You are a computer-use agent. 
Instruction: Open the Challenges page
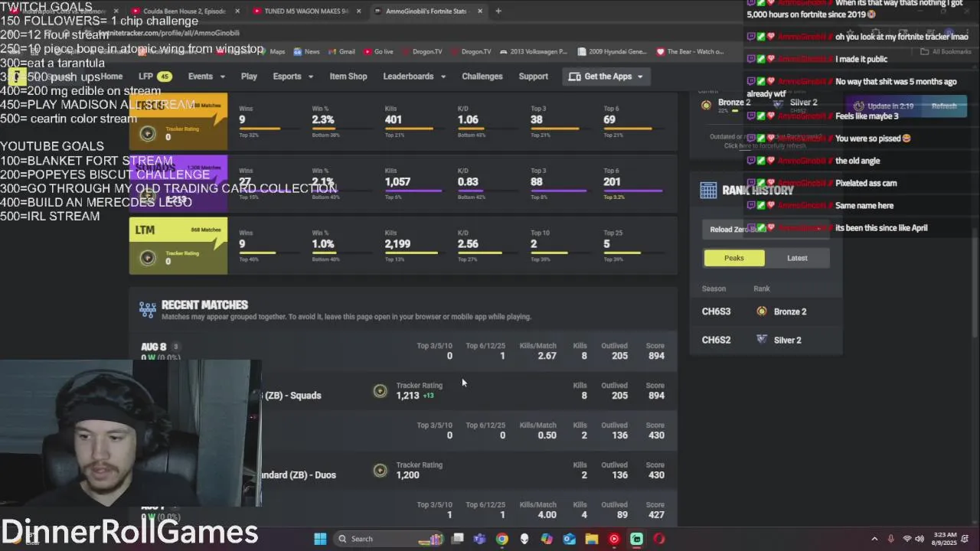[x=482, y=77]
